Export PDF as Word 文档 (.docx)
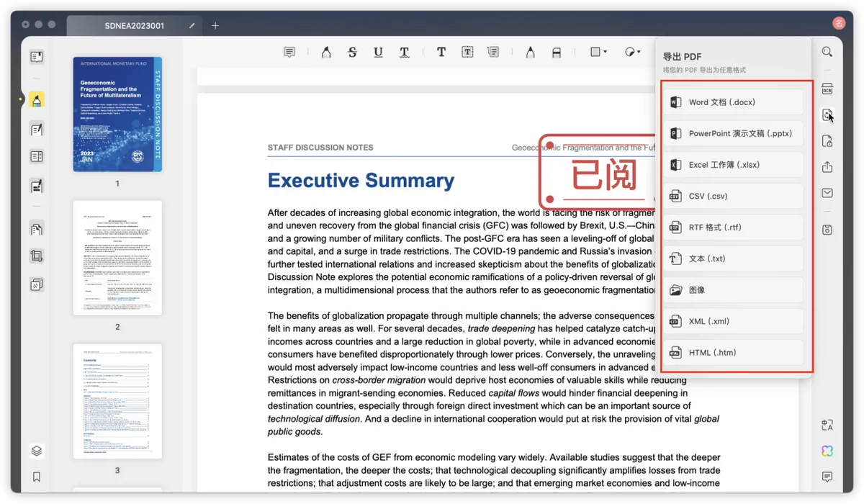The image size is (864, 504). (x=733, y=102)
